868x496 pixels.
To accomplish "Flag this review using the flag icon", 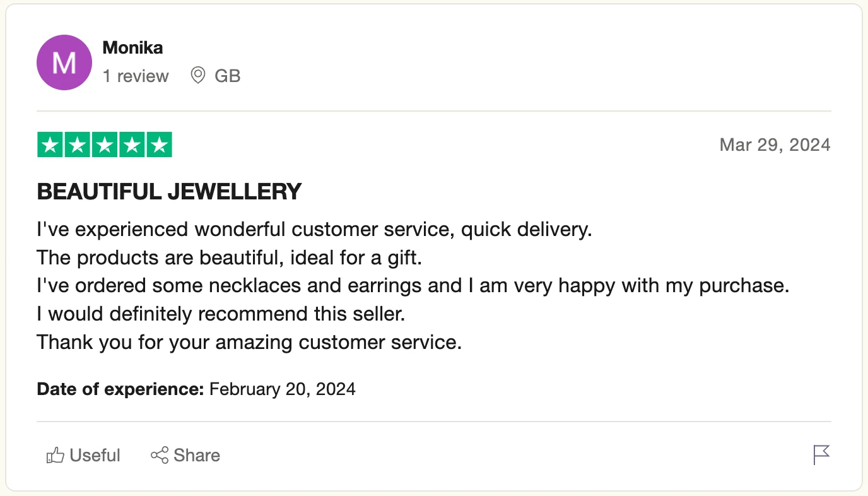I will click(821, 455).
